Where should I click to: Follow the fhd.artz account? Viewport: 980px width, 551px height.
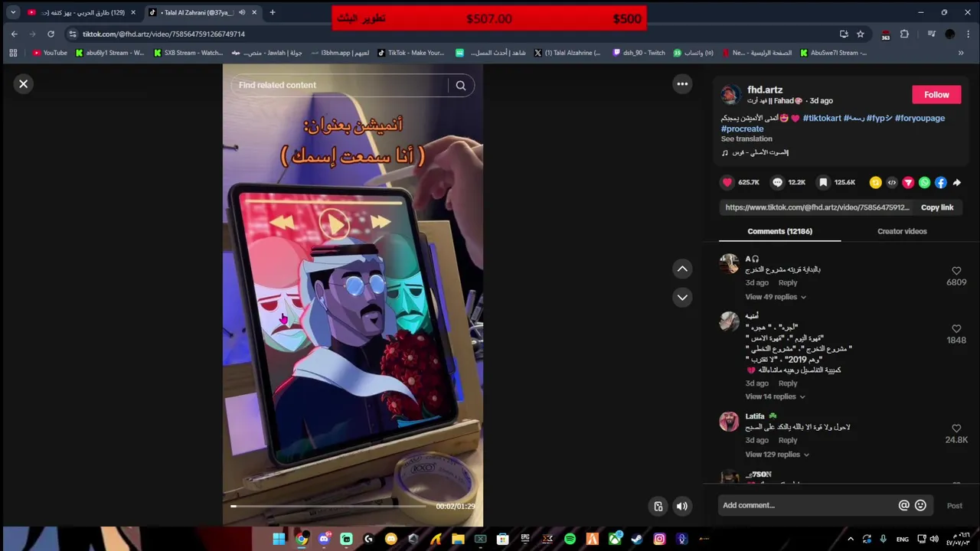(936, 95)
